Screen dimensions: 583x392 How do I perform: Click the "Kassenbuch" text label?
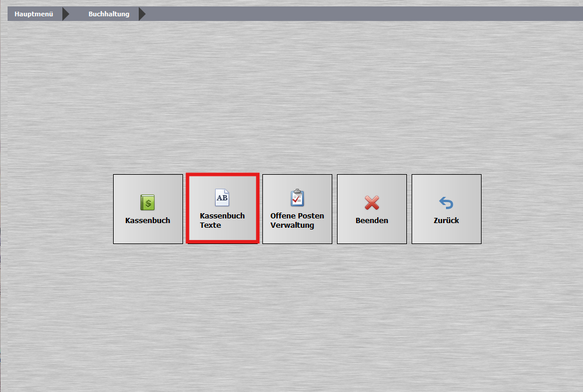(x=147, y=221)
